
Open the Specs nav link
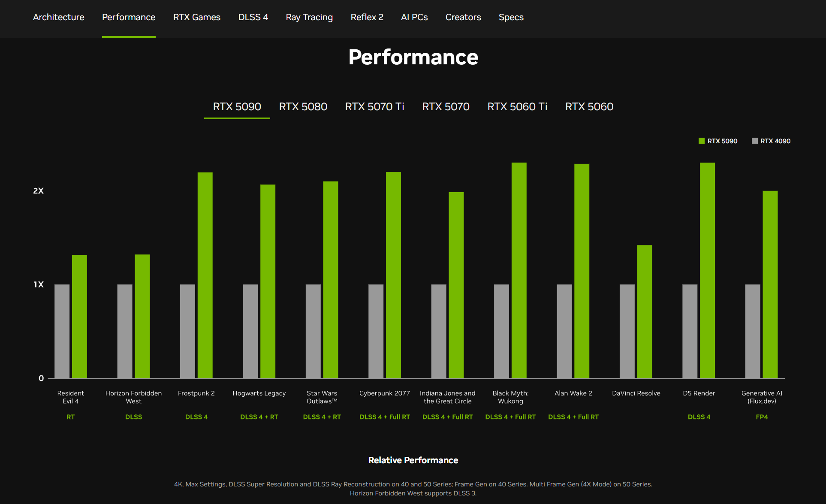pyautogui.click(x=511, y=17)
